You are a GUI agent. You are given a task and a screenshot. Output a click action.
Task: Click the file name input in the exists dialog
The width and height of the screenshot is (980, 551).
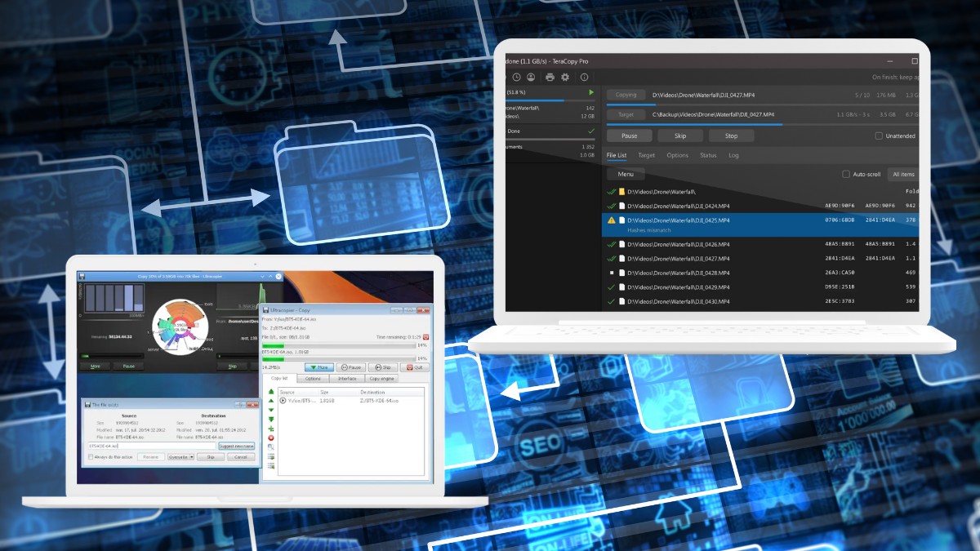pos(152,446)
